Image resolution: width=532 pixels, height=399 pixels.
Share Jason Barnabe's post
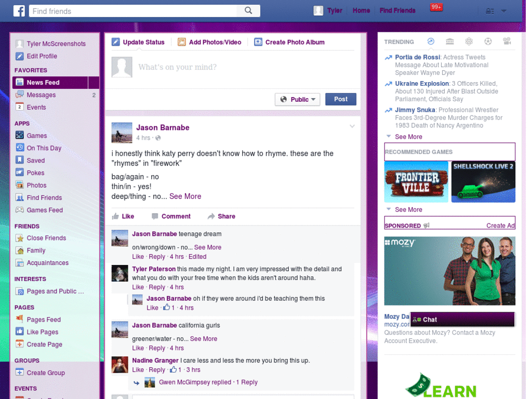pyautogui.click(x=221, y=217)
